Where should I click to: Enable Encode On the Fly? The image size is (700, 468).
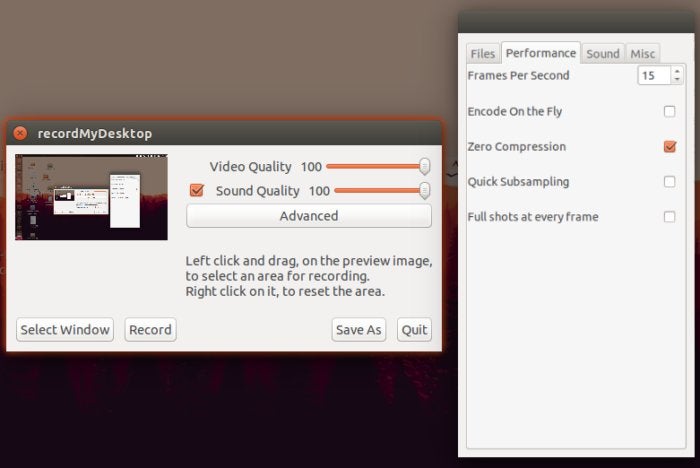[669, 111]
